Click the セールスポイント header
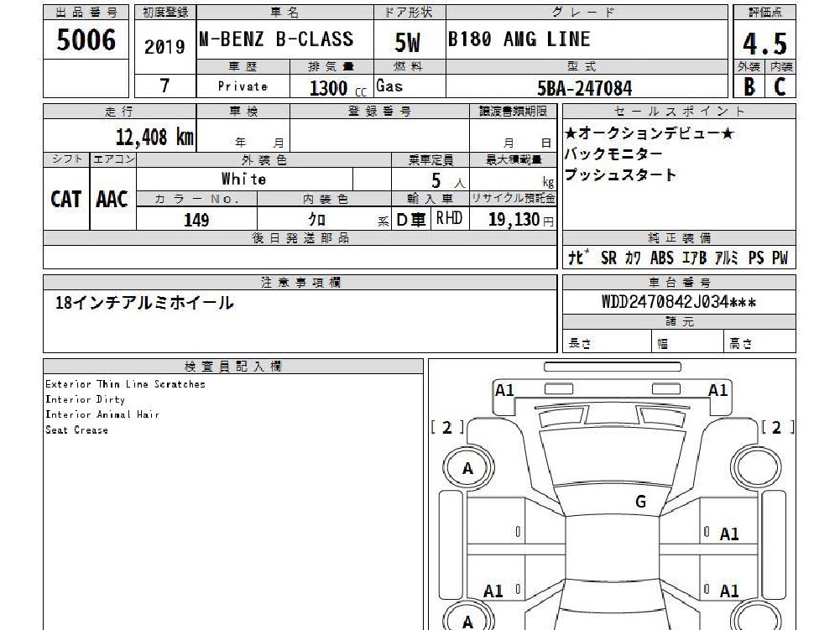Screen dimensions: 840x630 pos(679,112)
